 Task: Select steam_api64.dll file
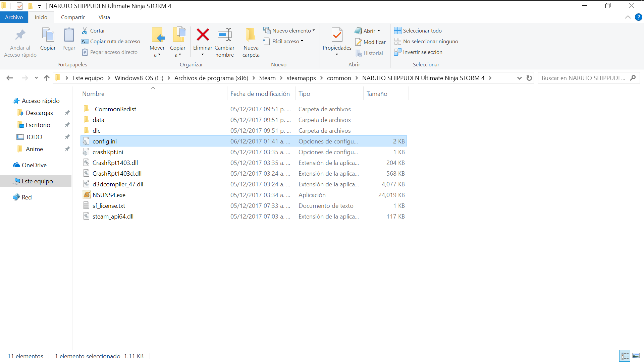coord(244,217)
